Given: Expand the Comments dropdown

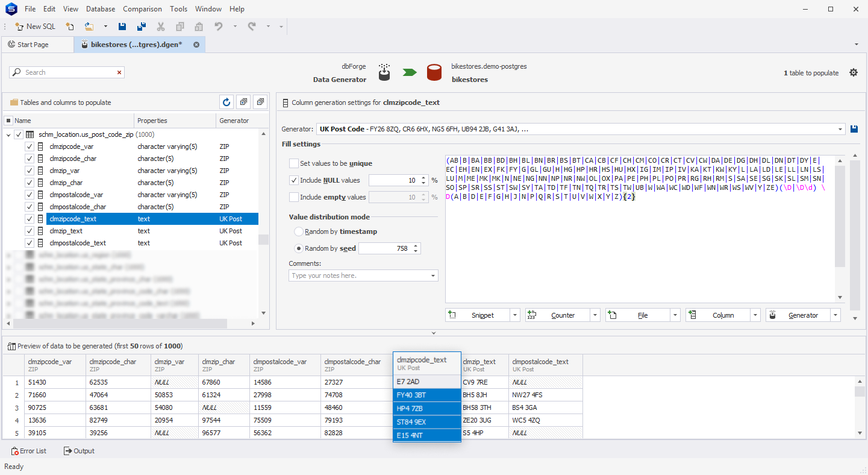Looking at the screenshot, I should point(433,275).
